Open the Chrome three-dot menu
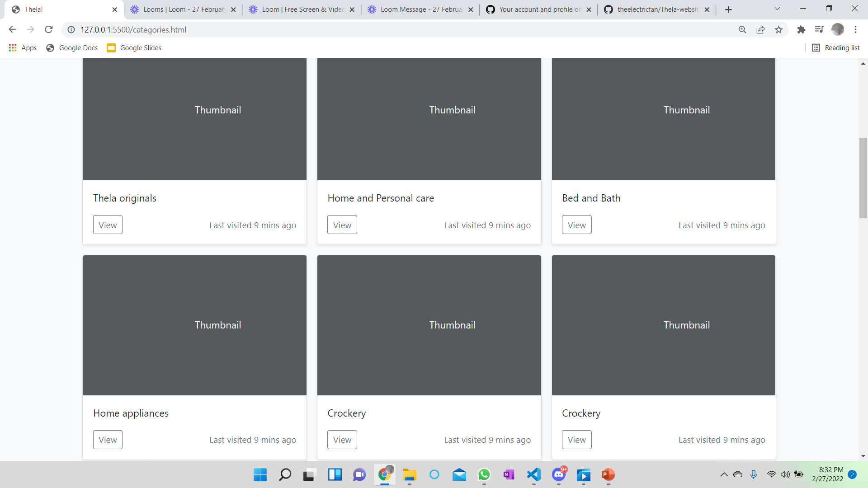868x488 pixels. click(856, 29)
